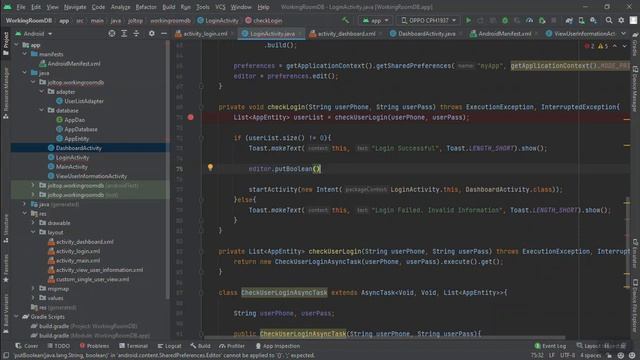Click the 4 spaces indent status entry

[x=591, y=355]
